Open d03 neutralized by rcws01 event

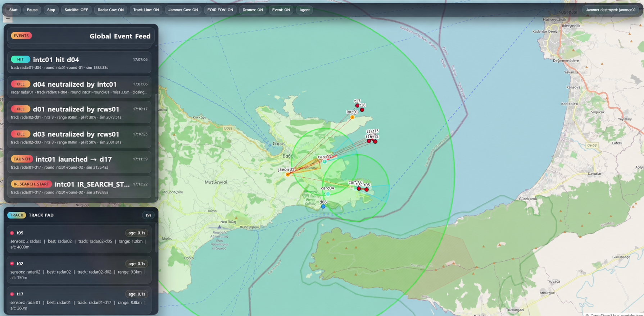tap(79, 137)
